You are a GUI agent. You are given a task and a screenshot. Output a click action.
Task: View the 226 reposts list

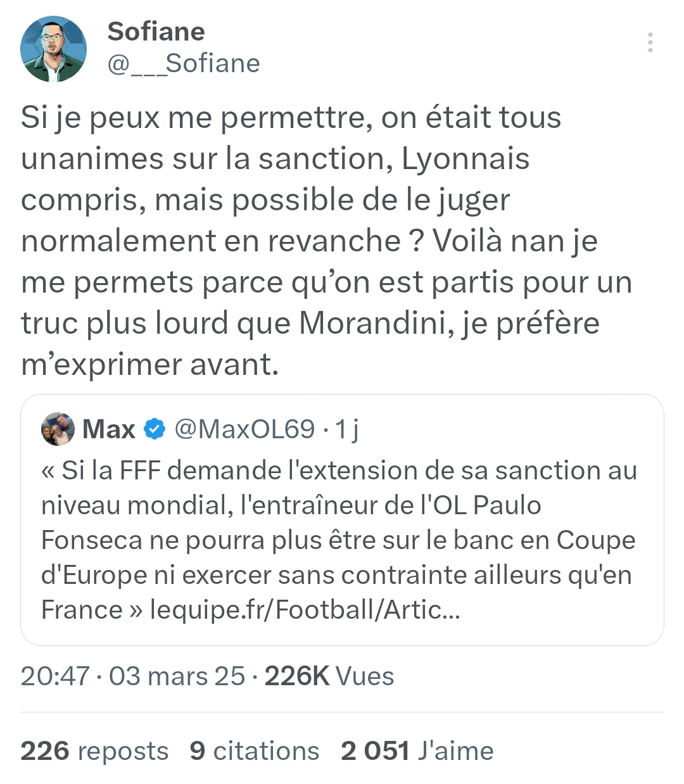pyautogui.click(x=95, y=751)
